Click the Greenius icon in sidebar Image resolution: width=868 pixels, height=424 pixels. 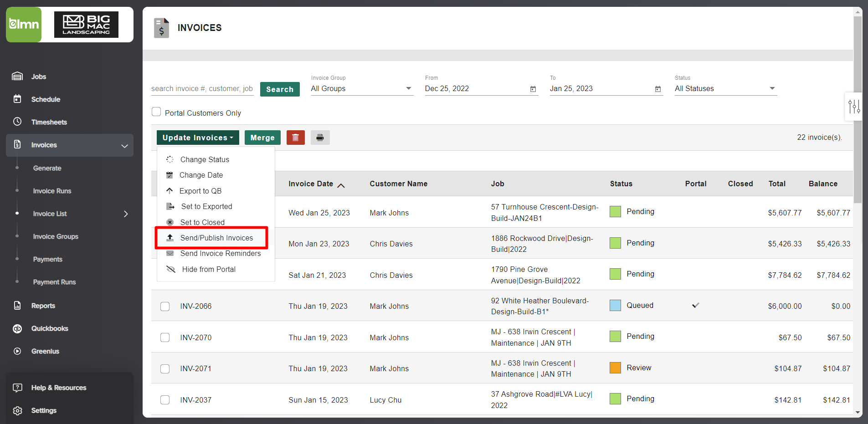point(17,351)
